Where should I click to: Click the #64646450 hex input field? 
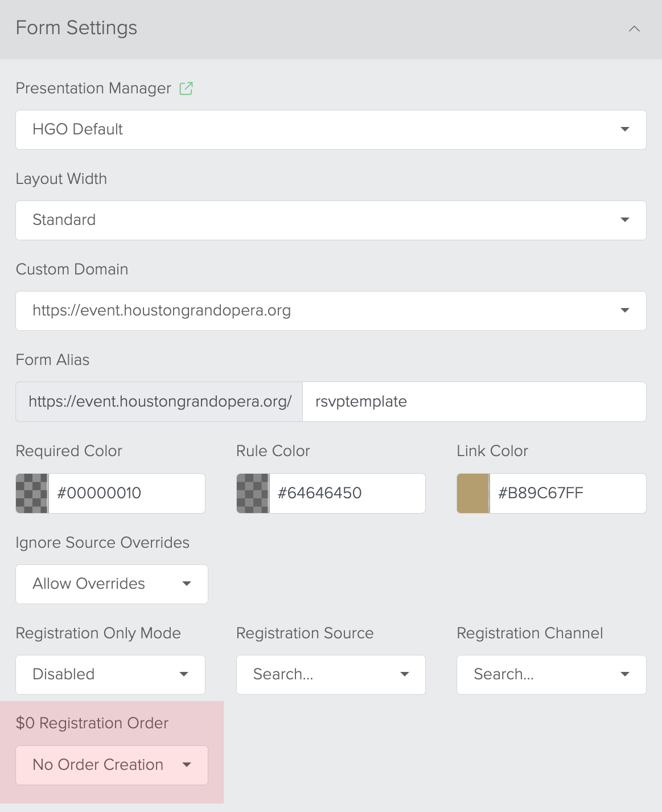347,493
